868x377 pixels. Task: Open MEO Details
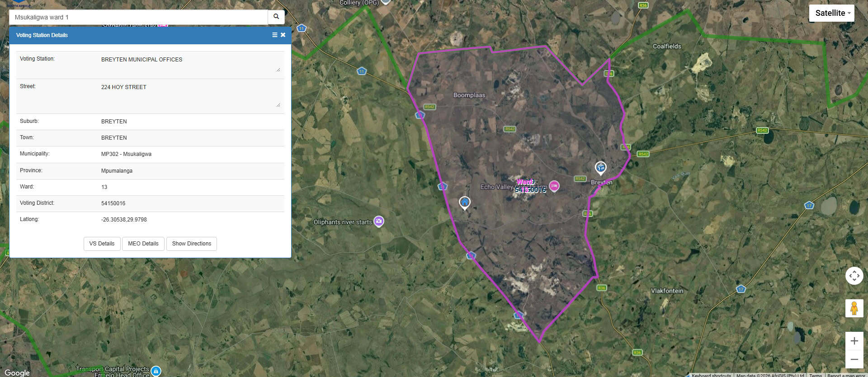pyautogui.click(x=143, y=244)
